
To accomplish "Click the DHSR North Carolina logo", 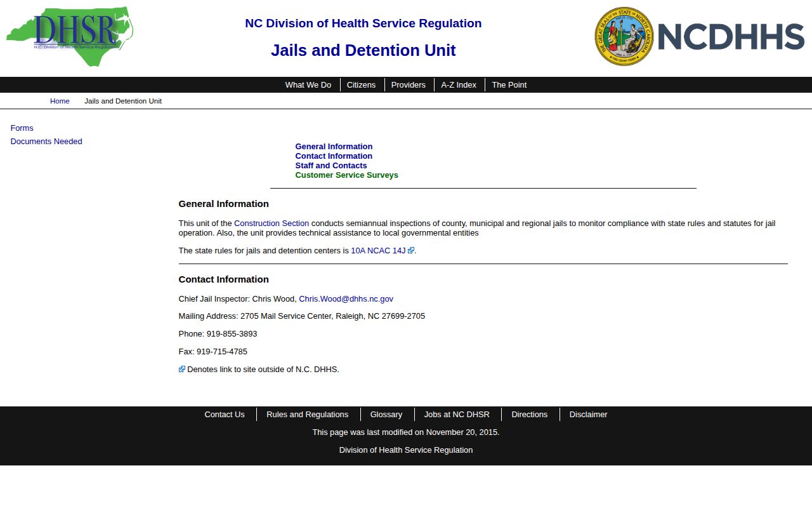I will [70, 37].
